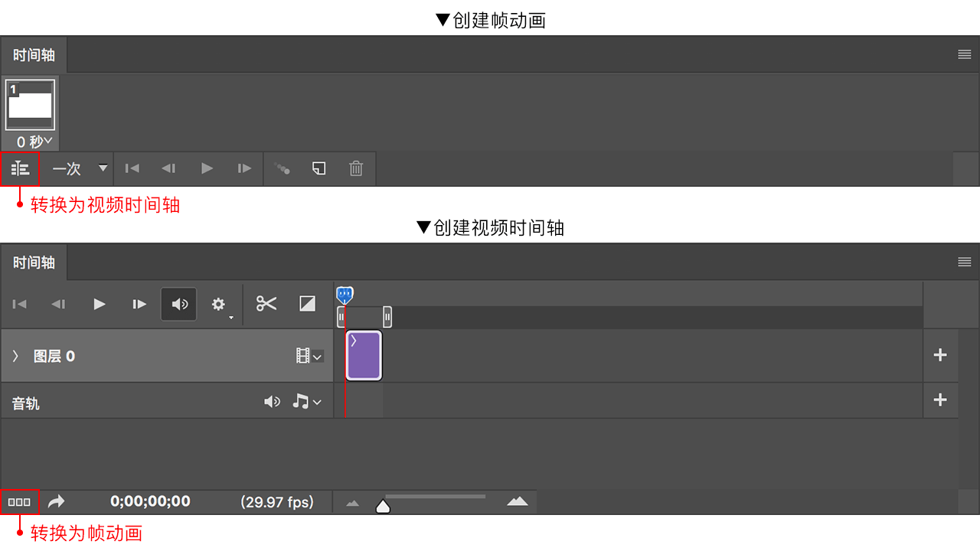Image resolution: width=980 pixels, height=551 pixels.
Task: Click the transition effect icon
Action: [x=307, y=304]
